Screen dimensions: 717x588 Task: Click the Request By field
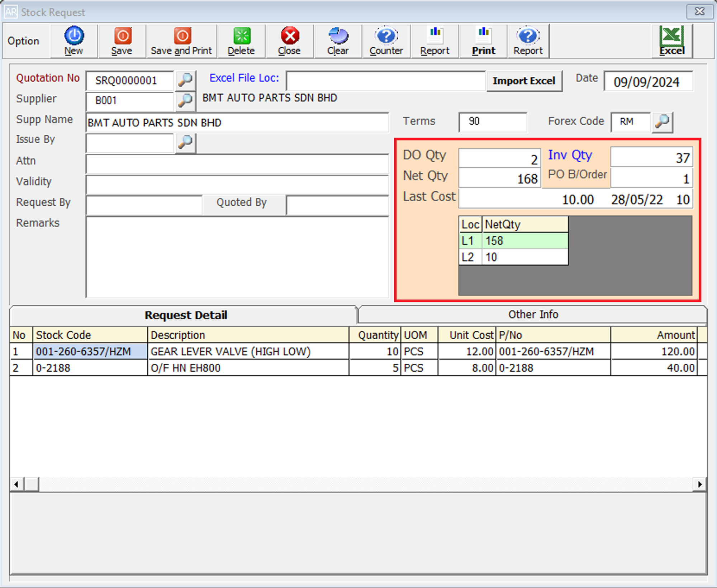click(144, 206)
